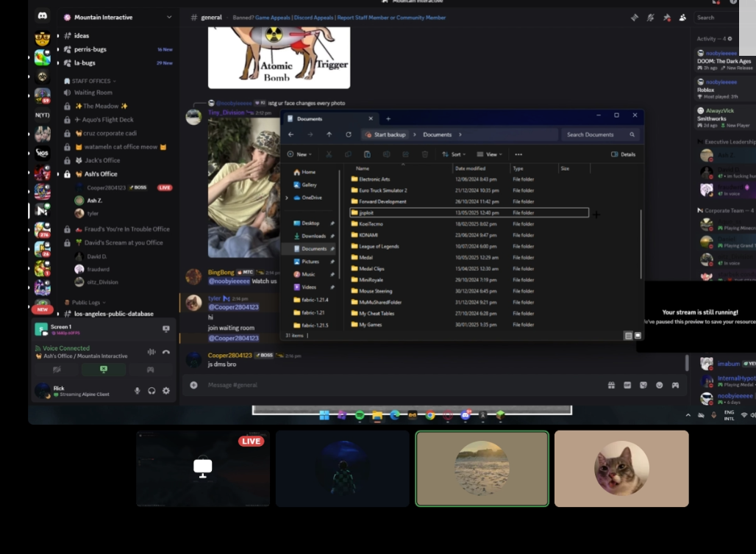Open the Sort dropdown in Explorer

click(x=454, y=154)
